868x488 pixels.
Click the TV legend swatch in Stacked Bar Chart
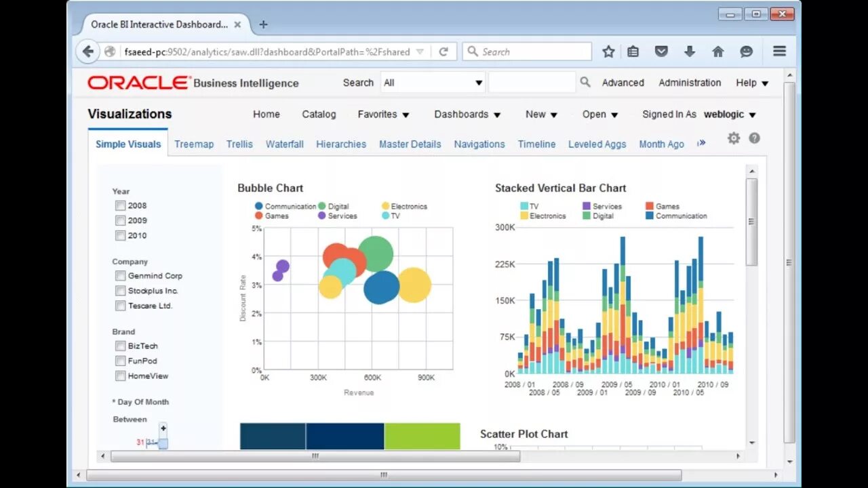[x=524, y=206]
